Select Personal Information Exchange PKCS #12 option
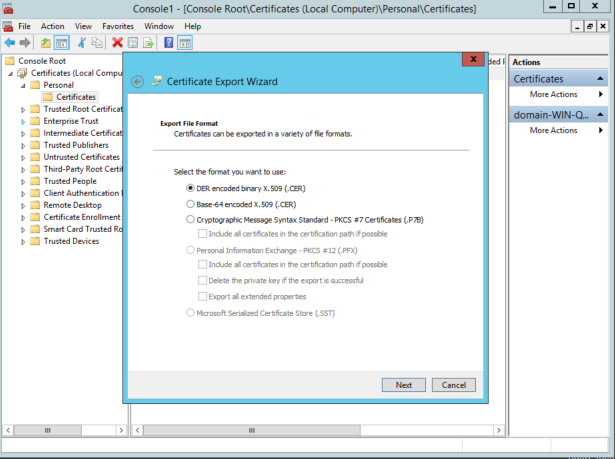Viewport: 615px width, 459px height. pyautogui.click(x=271, y=250)
